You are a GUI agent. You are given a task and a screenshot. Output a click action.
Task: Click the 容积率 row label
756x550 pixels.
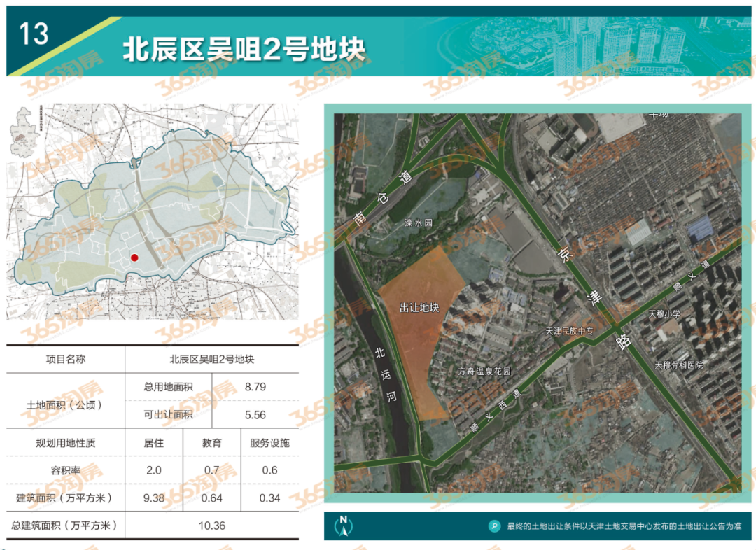click(66, 470)
